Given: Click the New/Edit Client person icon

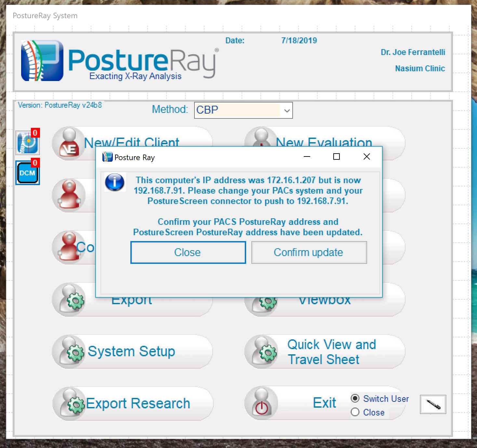Looking at the screenshot, I should click(69, 143).
